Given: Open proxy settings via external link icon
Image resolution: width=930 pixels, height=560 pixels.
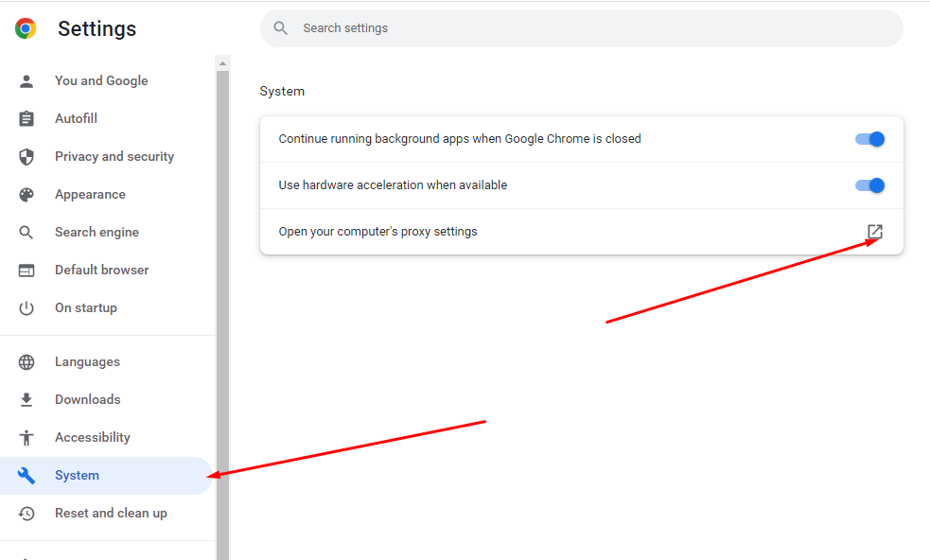Looking at the screenshot, I should 875,232.
